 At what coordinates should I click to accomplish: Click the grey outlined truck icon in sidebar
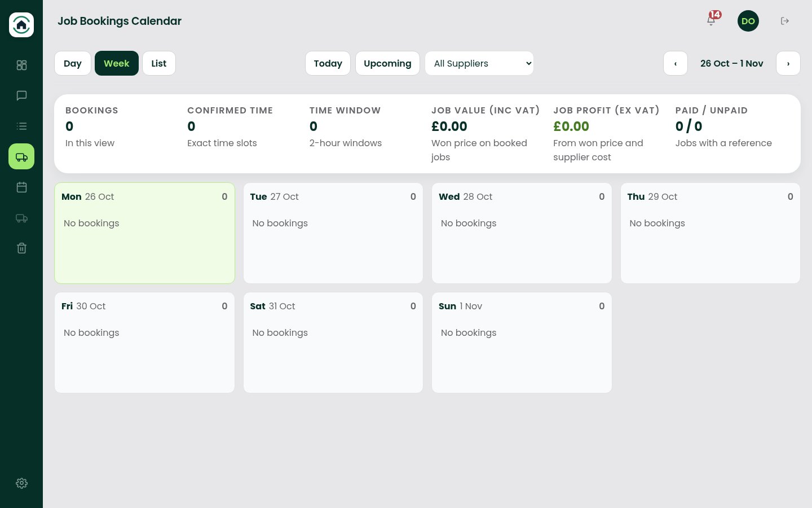click(21, 218)
